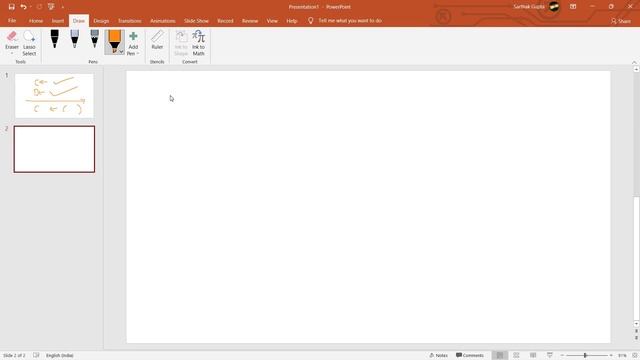This screenshot has width=640, height=360.
Task: Start Slide Show from status bar
Action: [550, 356]
